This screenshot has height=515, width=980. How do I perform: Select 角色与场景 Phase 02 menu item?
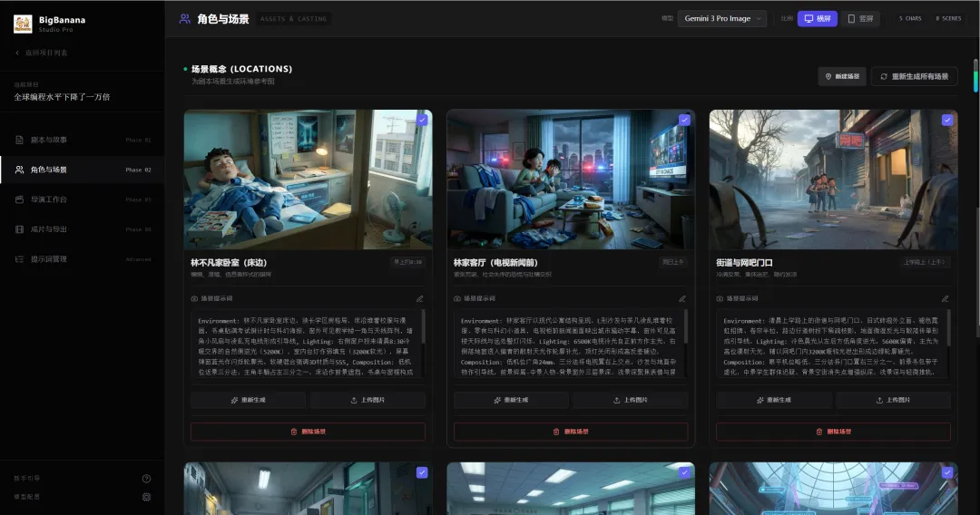[x=83, y=170]
